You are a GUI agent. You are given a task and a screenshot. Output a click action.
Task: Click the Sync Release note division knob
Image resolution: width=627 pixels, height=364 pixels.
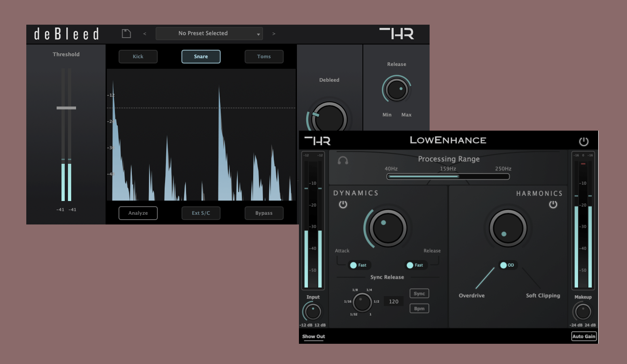pyautogui.click(x=362, y=302)
